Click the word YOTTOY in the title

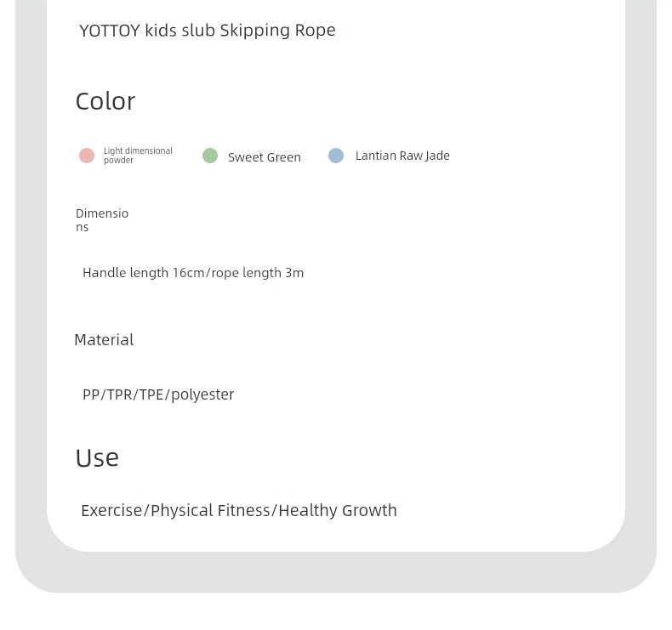110,31
